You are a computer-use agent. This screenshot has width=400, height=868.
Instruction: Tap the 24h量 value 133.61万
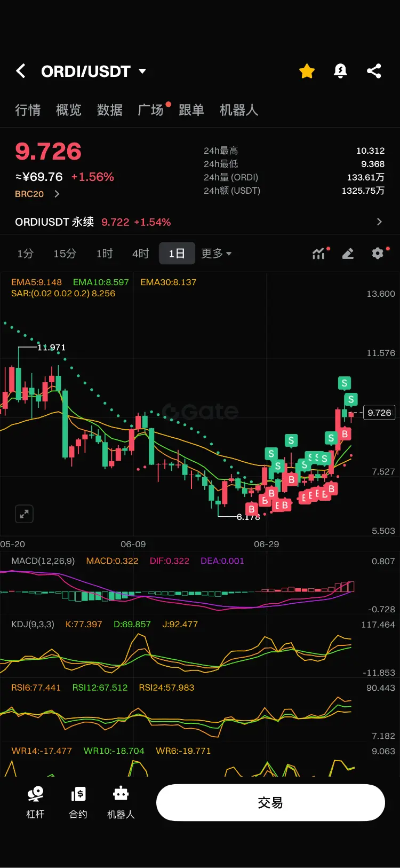(x=365, y=177)
